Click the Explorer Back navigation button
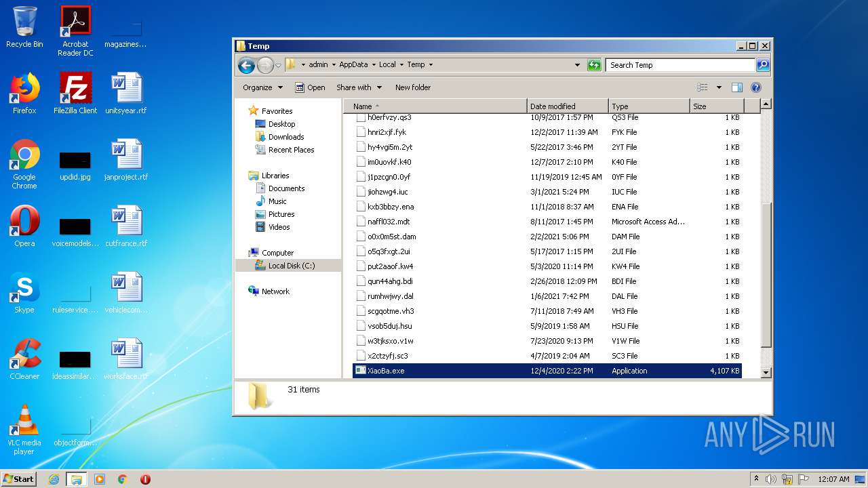 coord(246,65)
